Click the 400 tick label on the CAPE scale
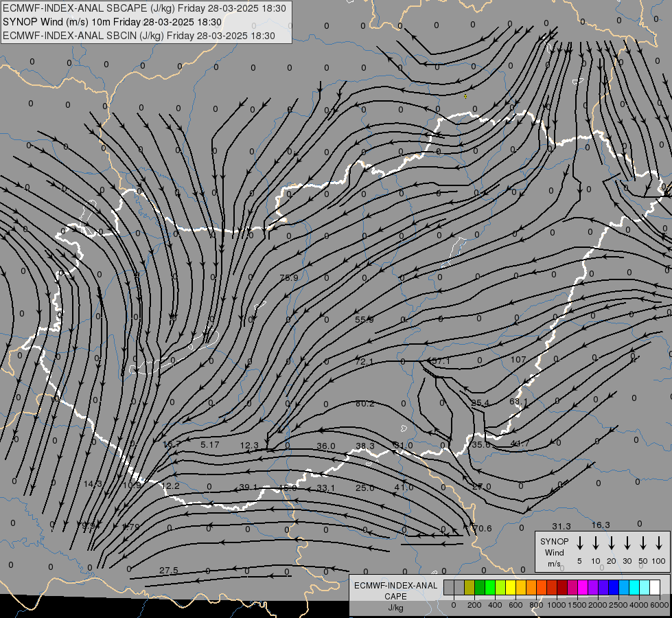Viewport: 672px width, 618px height. coord(495,605)
